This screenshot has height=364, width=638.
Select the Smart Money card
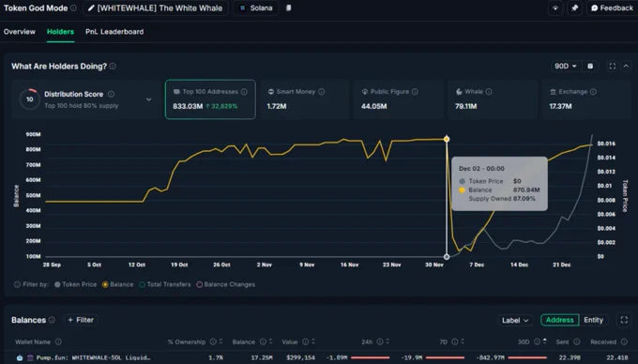click(304, 99)
